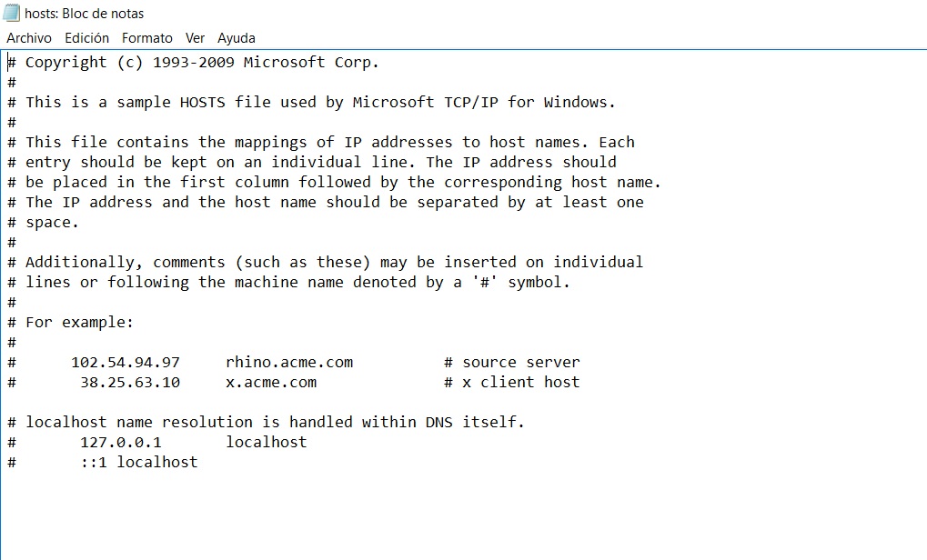Click on the 102.54.94.97 IP address
927x560 pixels.
coord(126,362)
